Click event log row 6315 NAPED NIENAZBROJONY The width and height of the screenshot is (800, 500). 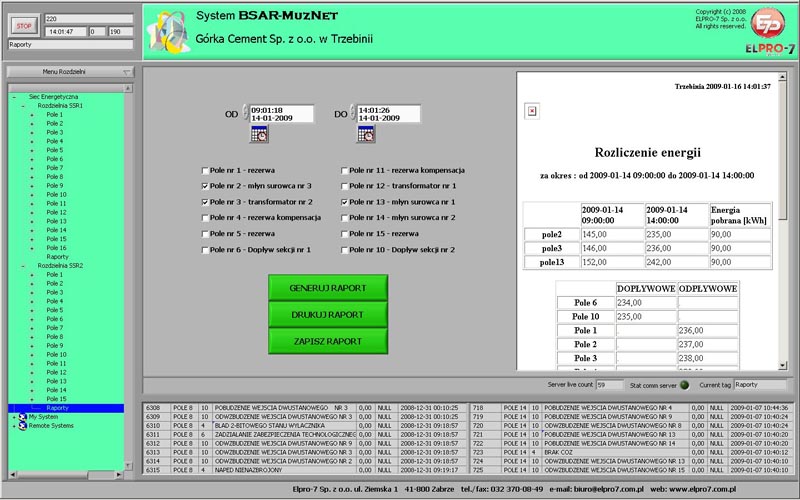pos(306,470)
